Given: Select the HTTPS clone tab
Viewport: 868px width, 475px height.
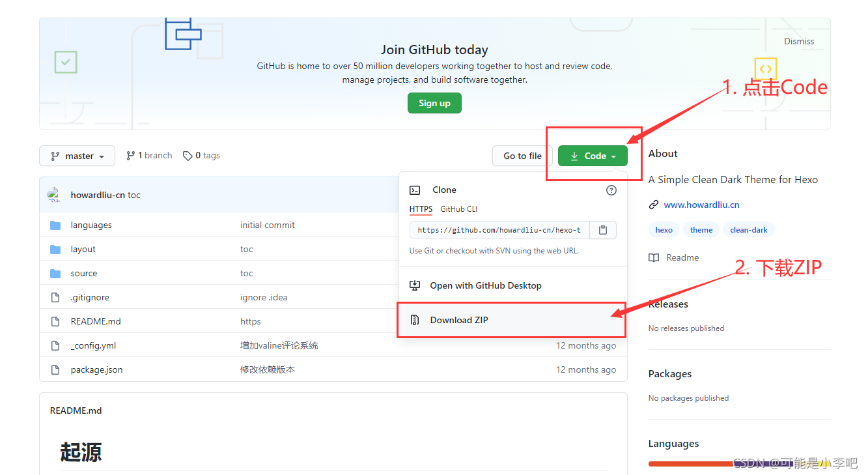Looking at the screenshot, I should point(421,209).
